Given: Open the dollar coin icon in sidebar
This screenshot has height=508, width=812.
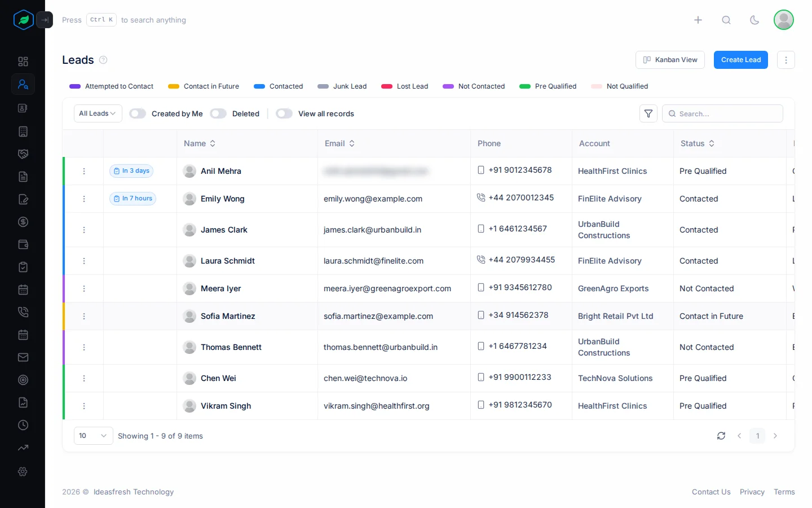Looking at the screenshot, I should 23,222.
